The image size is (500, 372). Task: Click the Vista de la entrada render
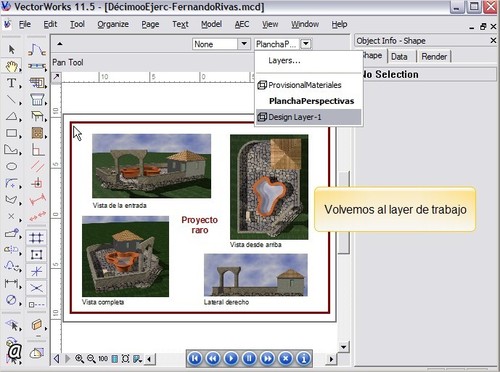pos(151,166)
